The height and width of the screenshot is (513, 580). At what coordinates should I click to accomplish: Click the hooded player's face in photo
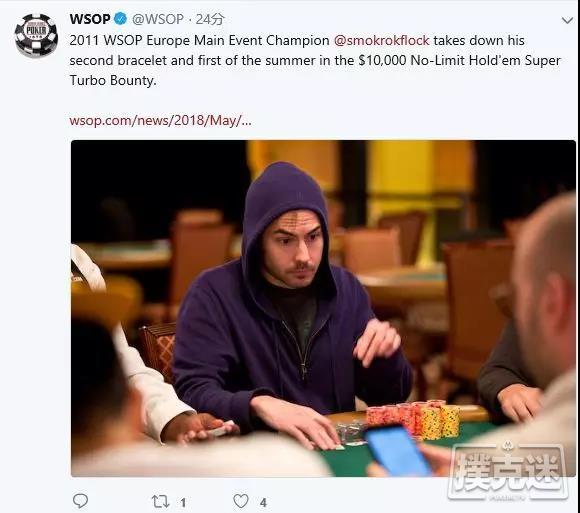coord(292,251)
